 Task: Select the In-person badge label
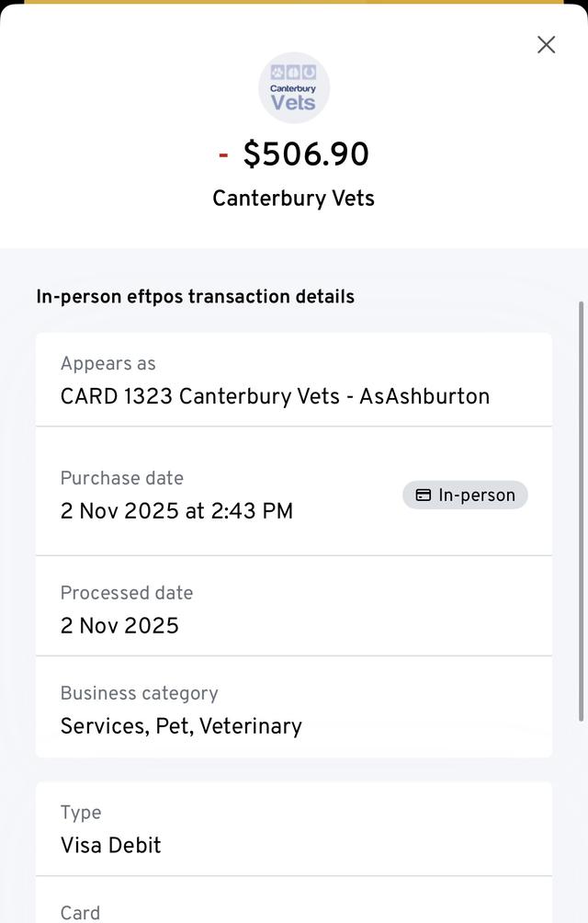tap(476, 496)
